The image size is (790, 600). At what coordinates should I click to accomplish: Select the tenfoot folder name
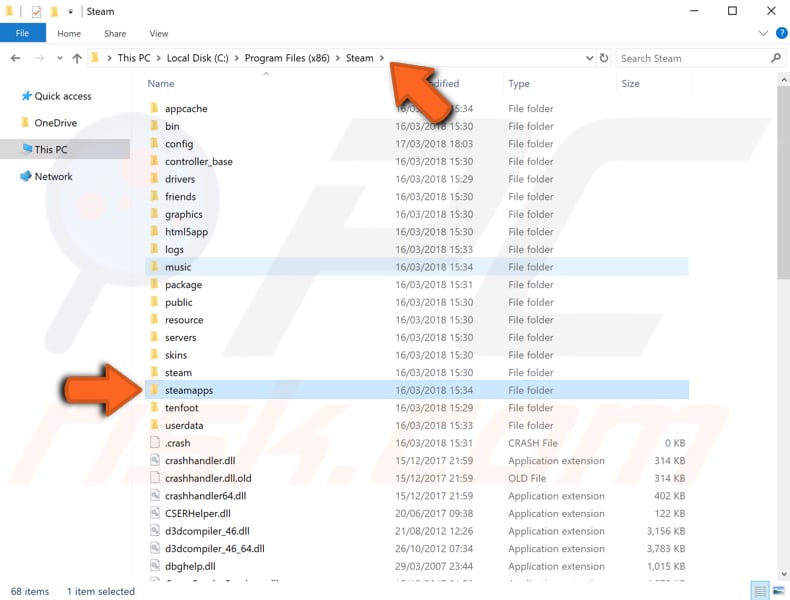pyautogui.click(x=182, y=408)
